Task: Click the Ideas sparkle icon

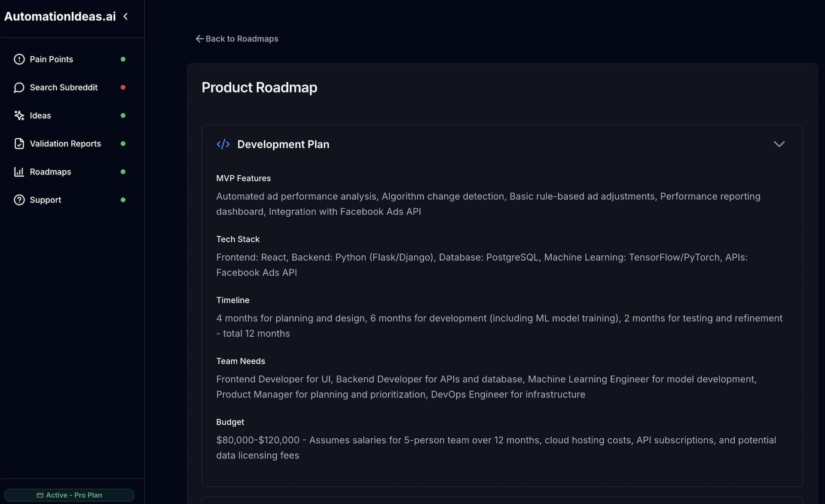Action: (x=19, y=116)
